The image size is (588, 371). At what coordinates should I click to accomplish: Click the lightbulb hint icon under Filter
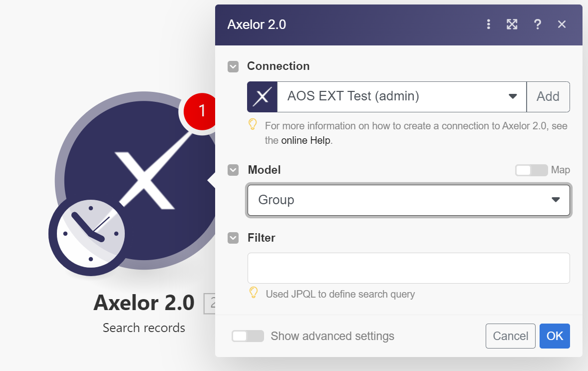[x=254, y=293]
